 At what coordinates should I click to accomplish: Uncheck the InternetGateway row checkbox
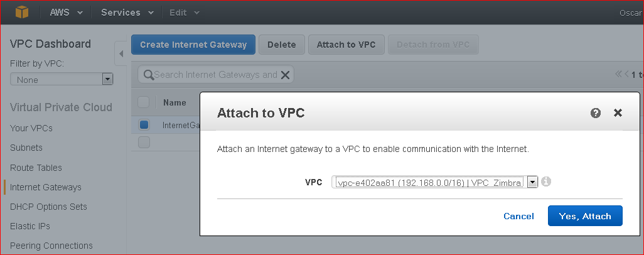[x=144, y=124]
